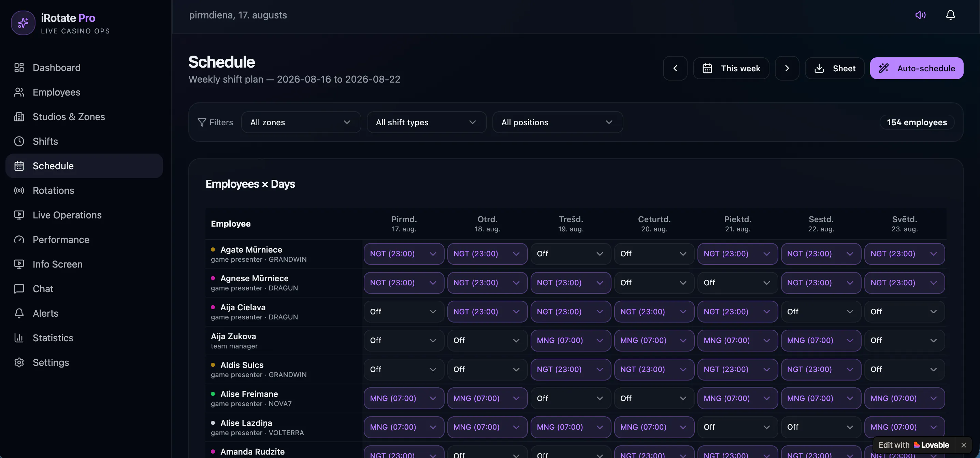
Task: Click the Rotations radio-wave icon
Action: [19, 190]
